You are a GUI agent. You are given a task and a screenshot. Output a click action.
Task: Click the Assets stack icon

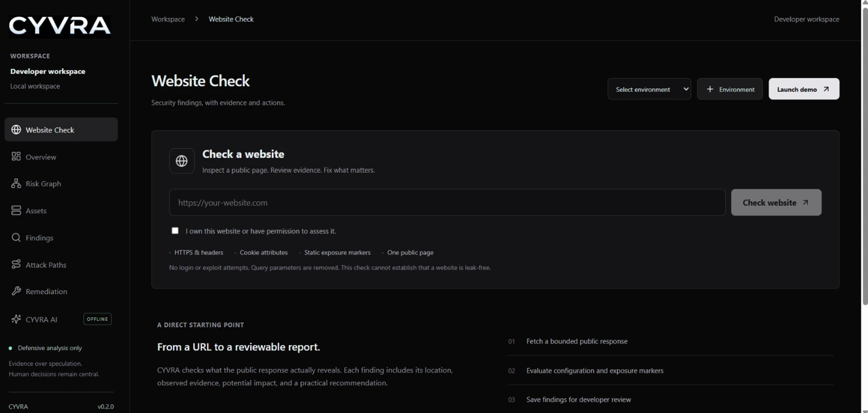tap(16, 211)
